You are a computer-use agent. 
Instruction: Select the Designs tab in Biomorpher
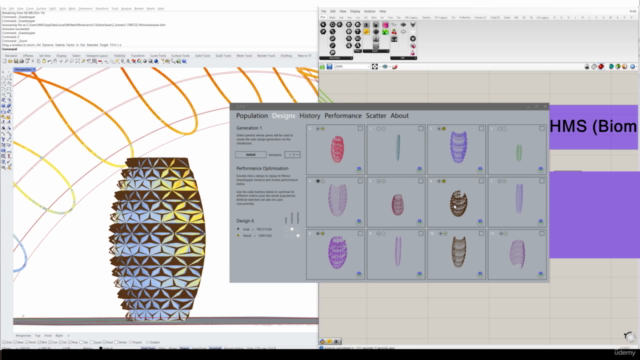coord(283,116)
